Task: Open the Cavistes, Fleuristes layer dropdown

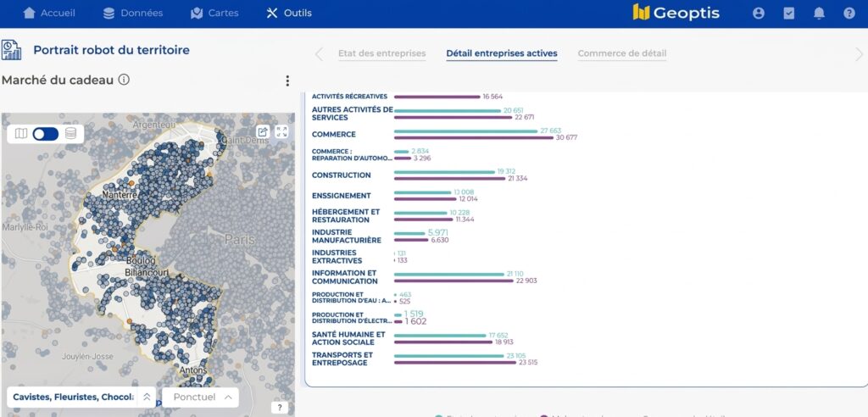Action: coord(81,397)
